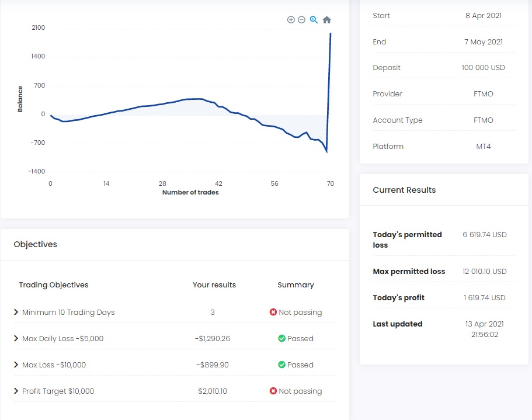Click the lowest dip of the balance line

[326, 152]
